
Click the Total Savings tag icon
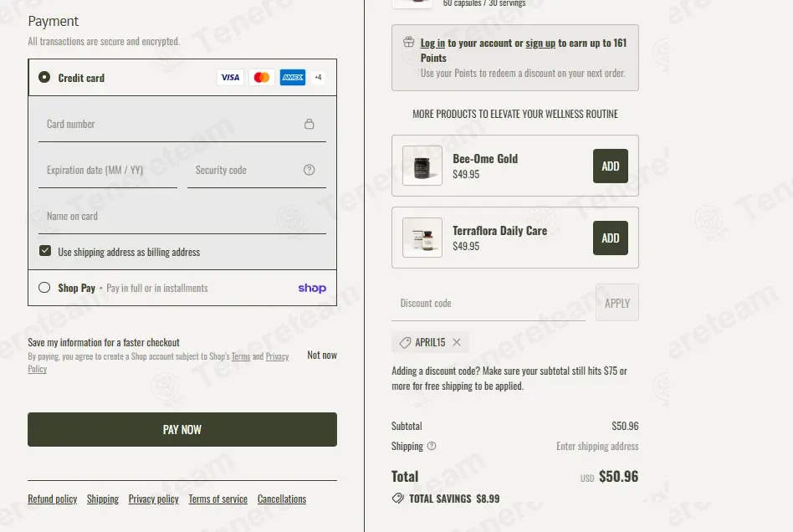pyautogui.click(x=398, y=499)
